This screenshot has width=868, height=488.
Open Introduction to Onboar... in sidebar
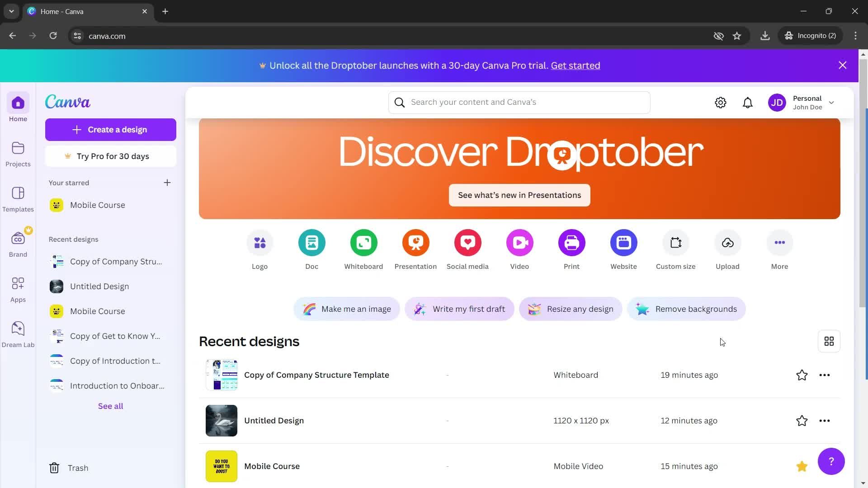pyautogui.click(x=111, y=386)
